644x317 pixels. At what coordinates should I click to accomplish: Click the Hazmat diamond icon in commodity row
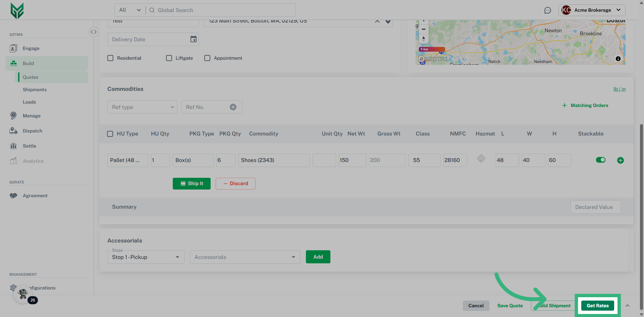481,158
